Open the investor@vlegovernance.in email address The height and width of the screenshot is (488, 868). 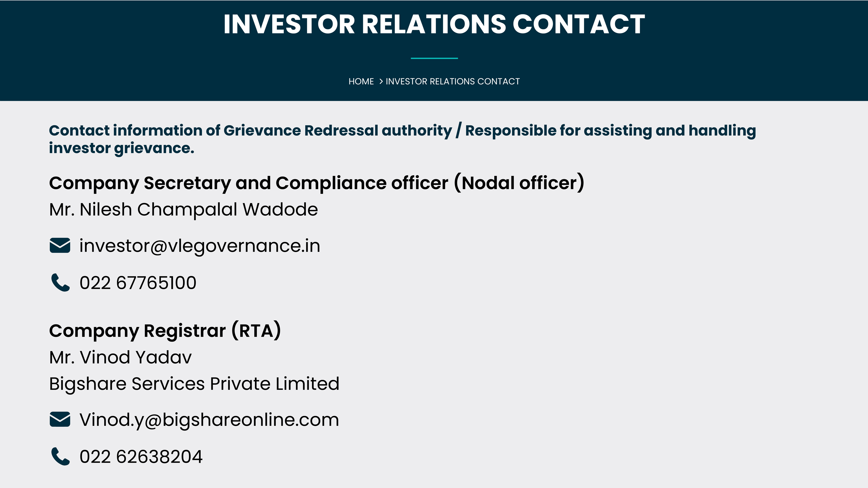[199, 246]
